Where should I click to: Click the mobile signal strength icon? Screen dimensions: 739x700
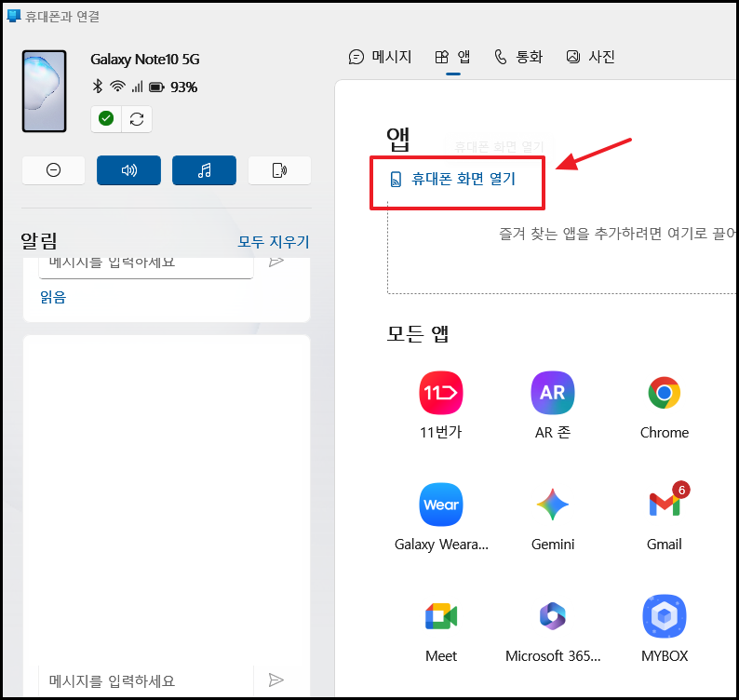click(x=137, y=87)
